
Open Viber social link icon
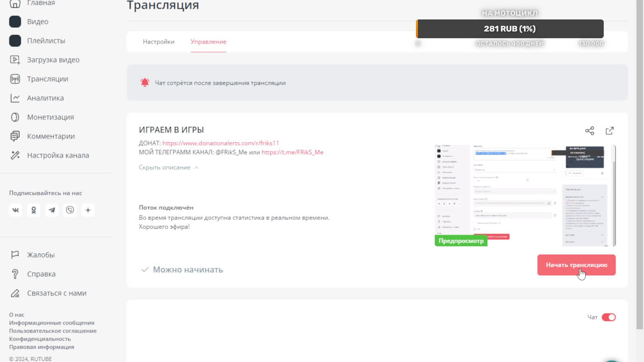[x=70, y=210]
